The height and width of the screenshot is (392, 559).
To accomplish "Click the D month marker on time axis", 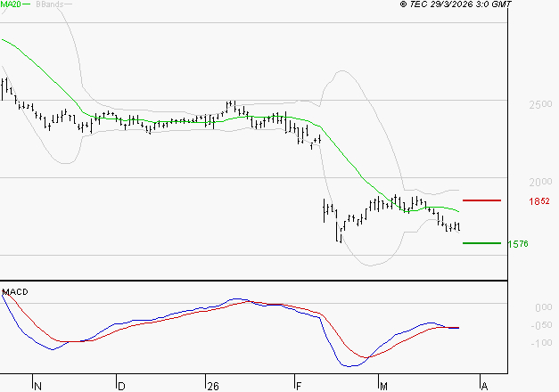I will coord(121,387).
